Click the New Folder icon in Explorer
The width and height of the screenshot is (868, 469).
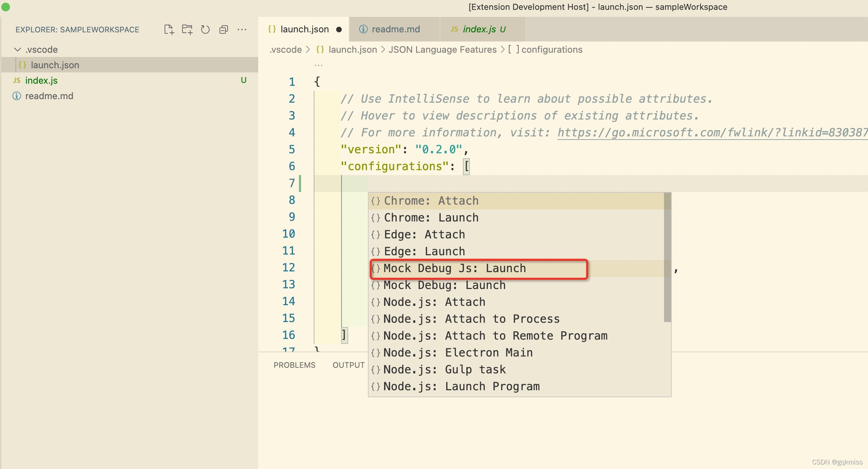(x=187, y=30)
